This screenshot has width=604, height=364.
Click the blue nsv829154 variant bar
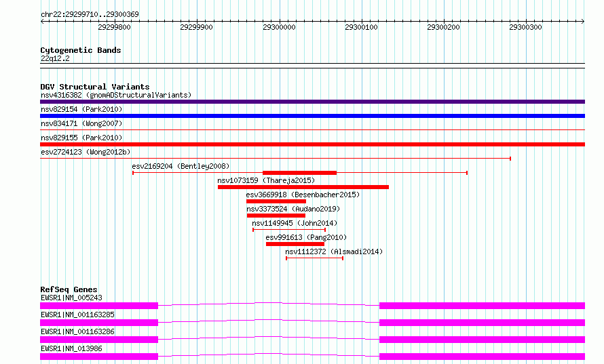312,116
